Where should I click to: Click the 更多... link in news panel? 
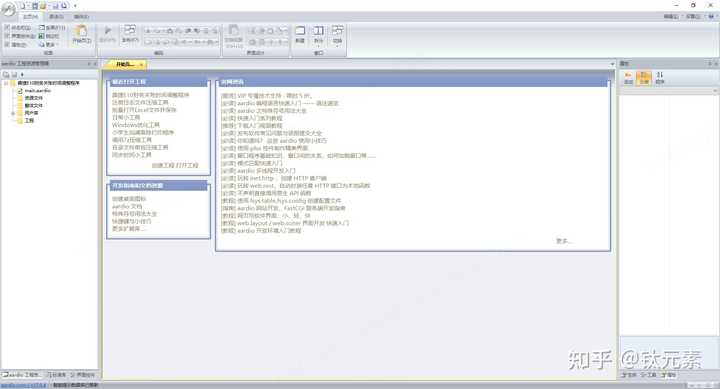564,241
